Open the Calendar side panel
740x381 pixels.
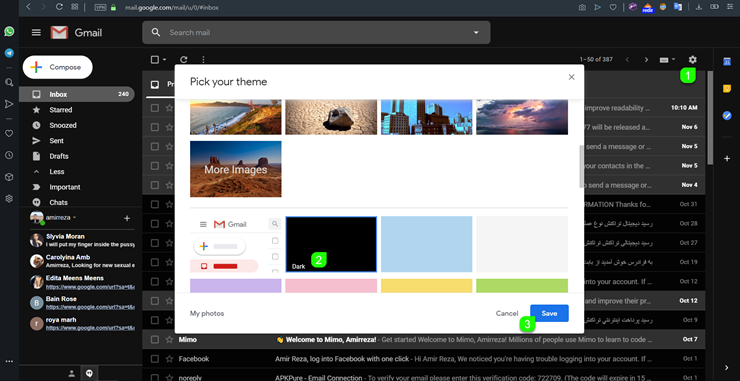(727, 62)
